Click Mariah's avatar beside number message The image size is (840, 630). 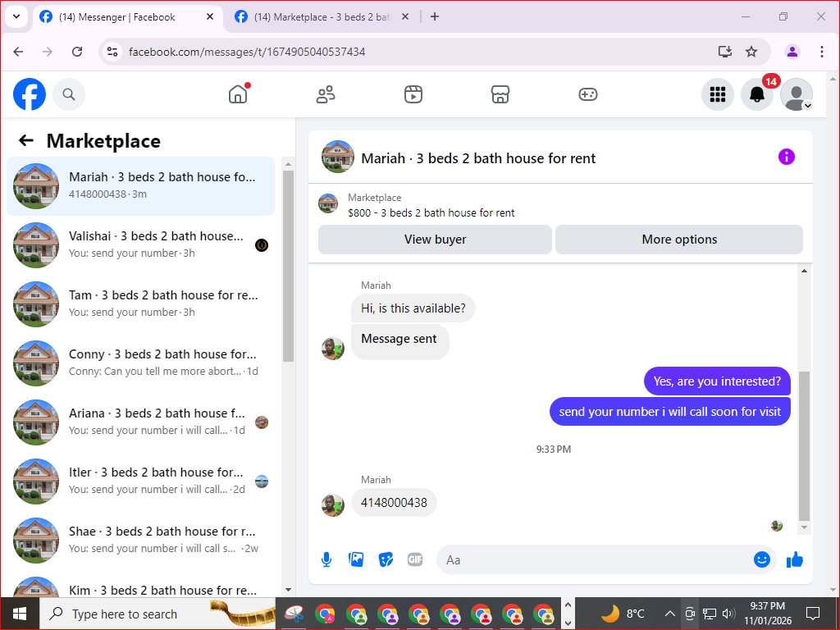click(x=333, y=505)
